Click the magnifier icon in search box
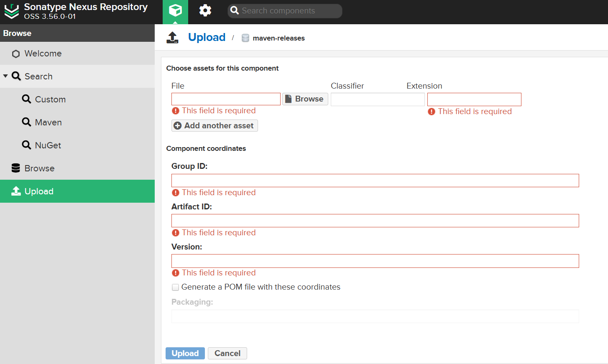The width and height of the screenshot is (608, 364). point(235,10)
